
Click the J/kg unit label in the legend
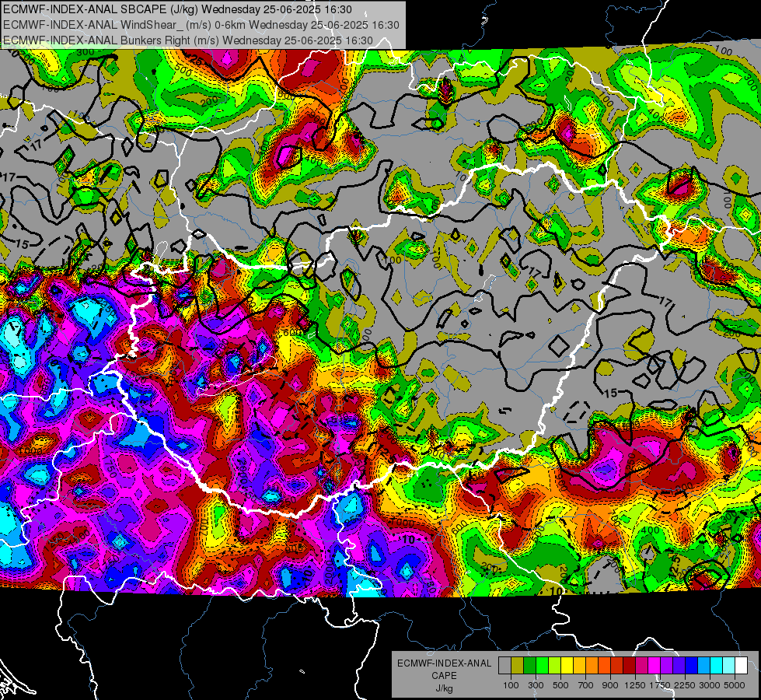coord(444,688)
